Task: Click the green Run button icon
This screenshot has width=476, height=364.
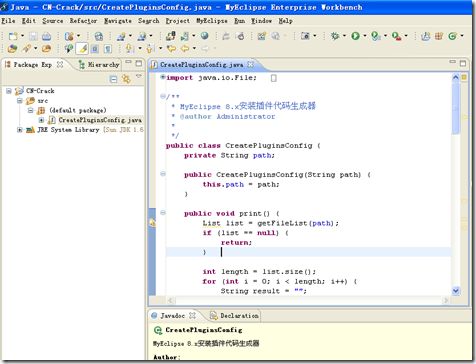Action: pos(355,36)
